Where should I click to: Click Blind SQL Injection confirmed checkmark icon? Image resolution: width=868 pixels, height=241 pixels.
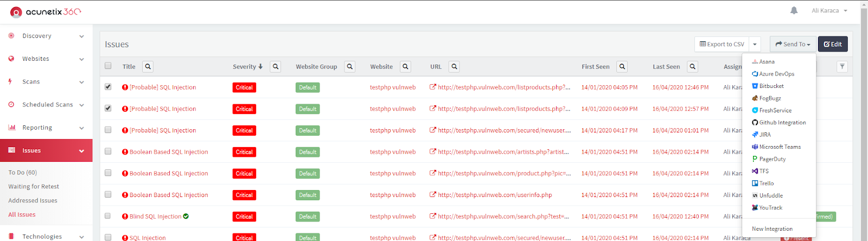(186, 216)
